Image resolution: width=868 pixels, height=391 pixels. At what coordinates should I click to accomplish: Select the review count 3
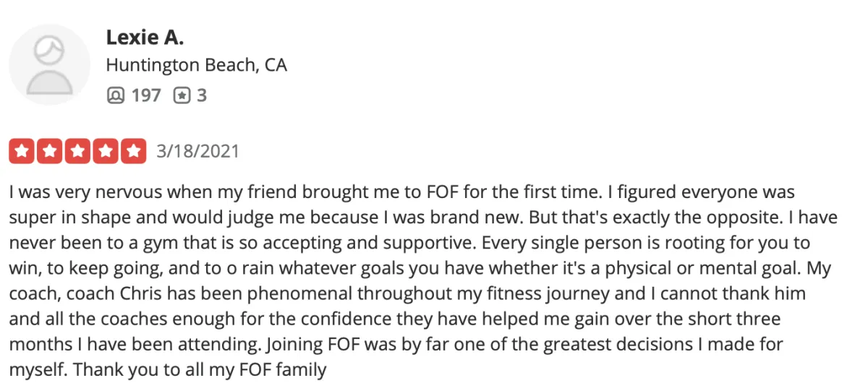coord(202,95)
